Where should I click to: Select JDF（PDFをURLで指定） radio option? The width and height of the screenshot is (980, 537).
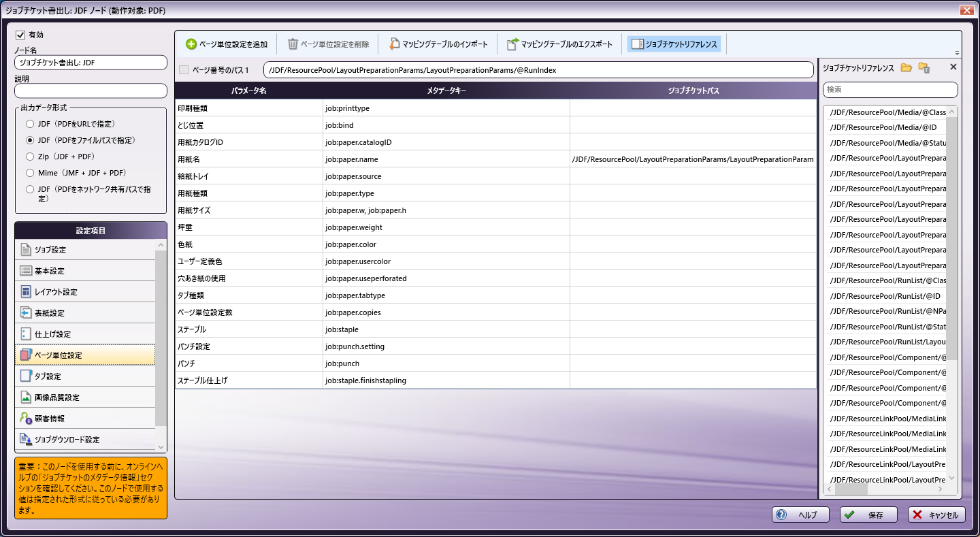(30, 124)
